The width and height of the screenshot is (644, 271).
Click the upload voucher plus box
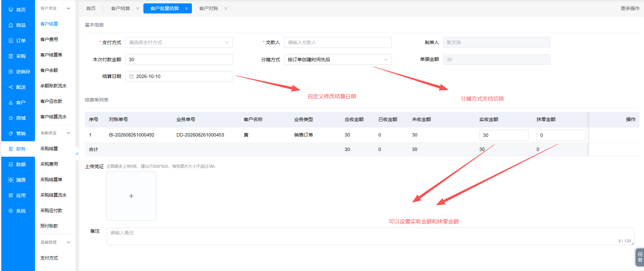click(131, 196)
